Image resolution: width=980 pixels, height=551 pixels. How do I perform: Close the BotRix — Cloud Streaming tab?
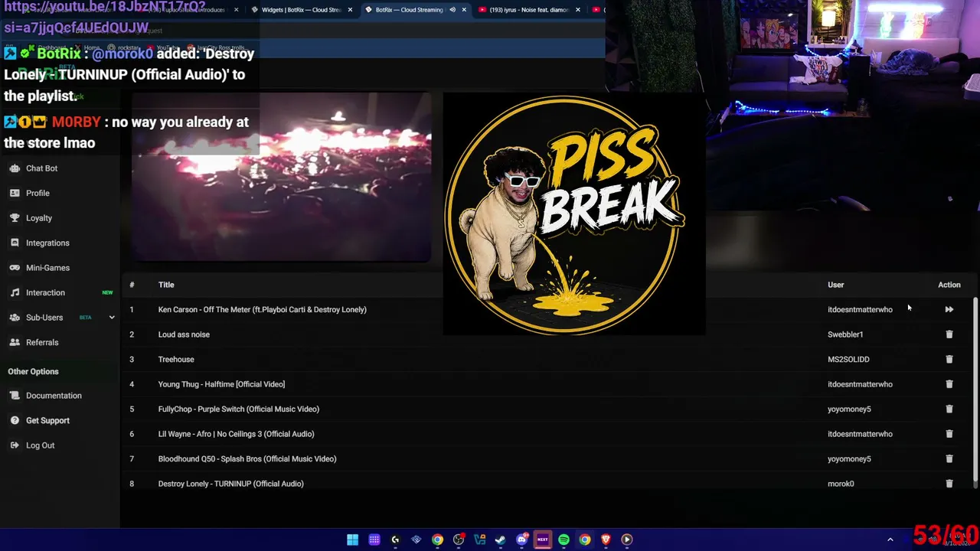464,10
